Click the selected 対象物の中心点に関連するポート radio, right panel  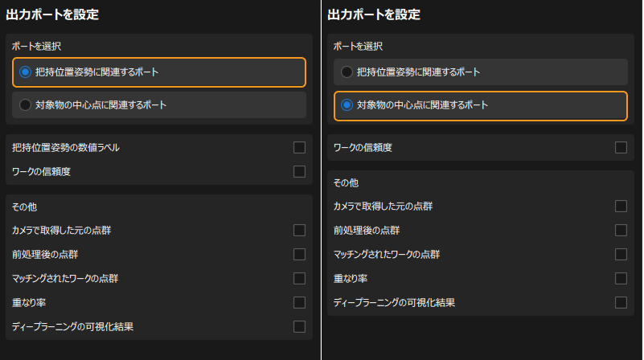tap(347, 105)
